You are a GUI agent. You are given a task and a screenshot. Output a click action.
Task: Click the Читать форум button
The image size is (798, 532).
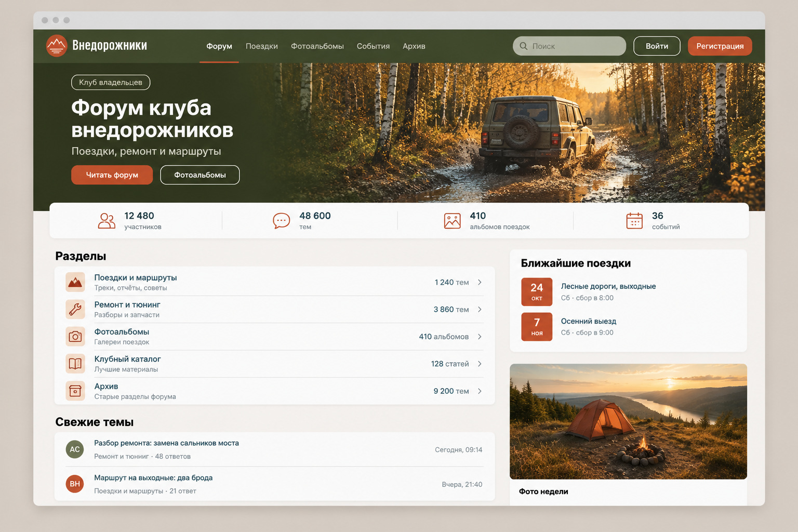click(112, 175)
